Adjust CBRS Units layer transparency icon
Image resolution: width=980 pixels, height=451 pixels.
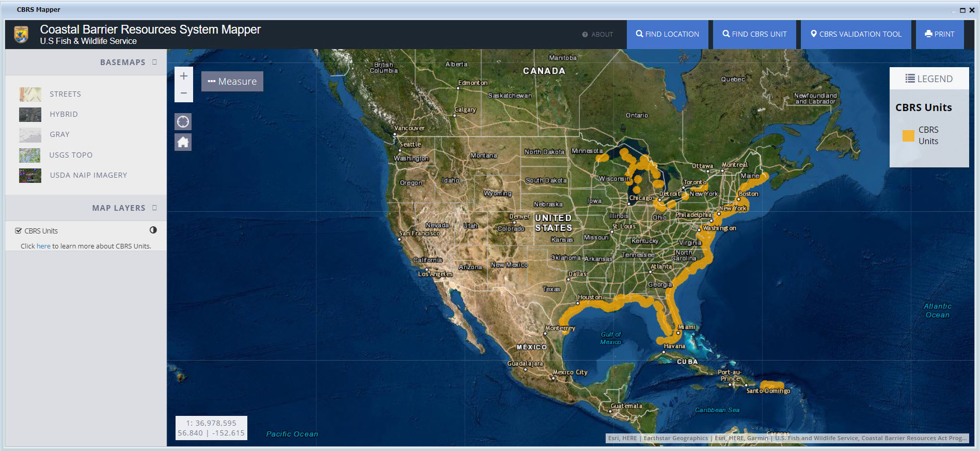(153, 230)
